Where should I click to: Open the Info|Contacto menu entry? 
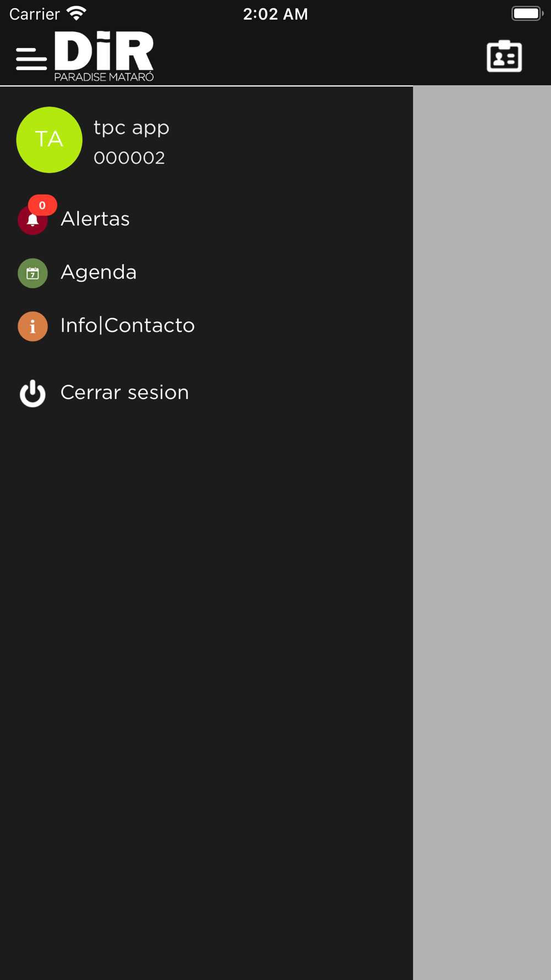tap(127, 326)
